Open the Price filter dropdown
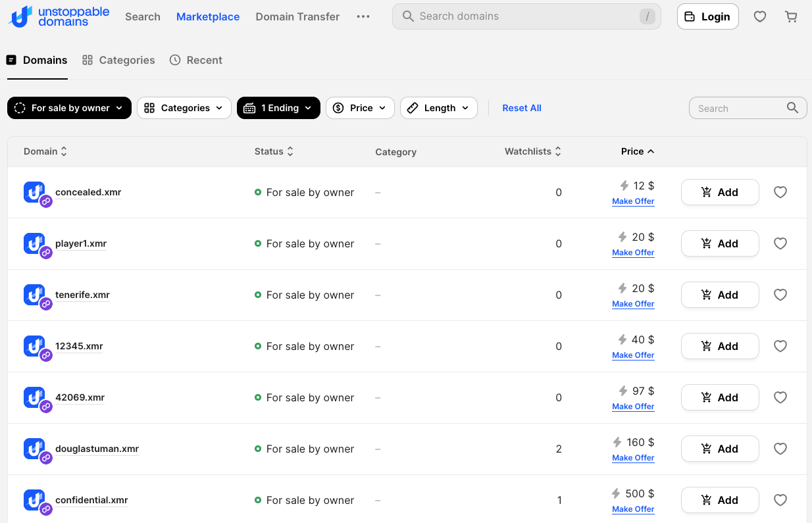This screenshot has height=523, width=812. (360, 108)
